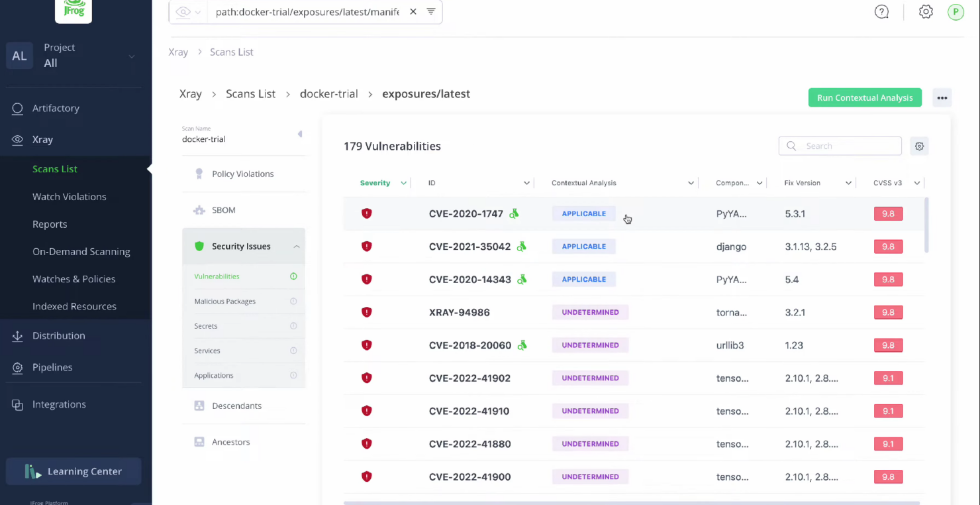This screenshot has height=505, width=980.
Task: Clear the path search text
Action: [413, 11]
